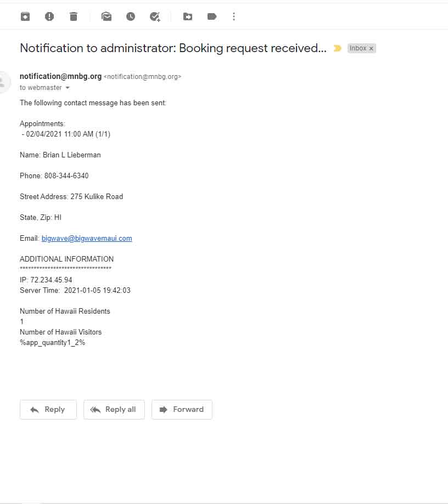Mark the message as unread
This screenshot has width=448, height=504.
(107, 16)
